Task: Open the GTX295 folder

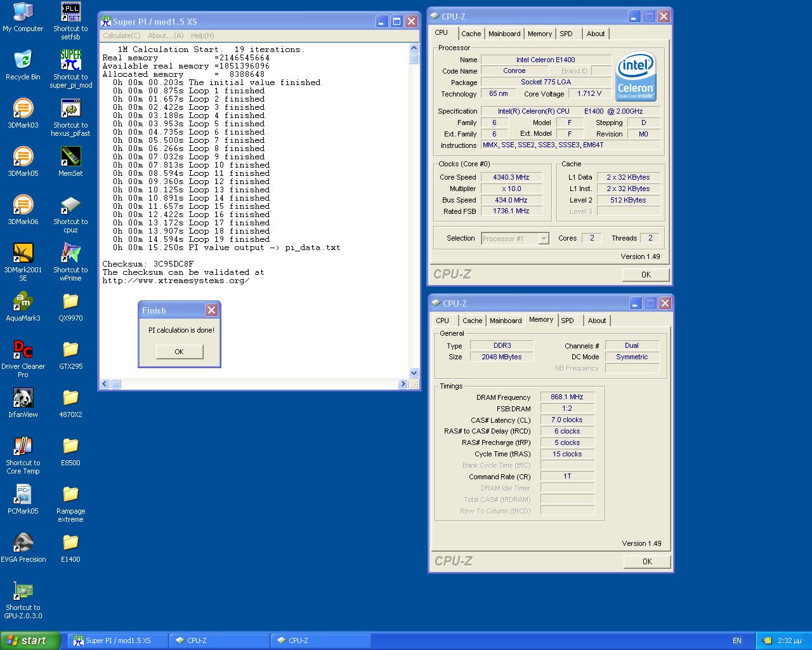Action: (70, 354)
